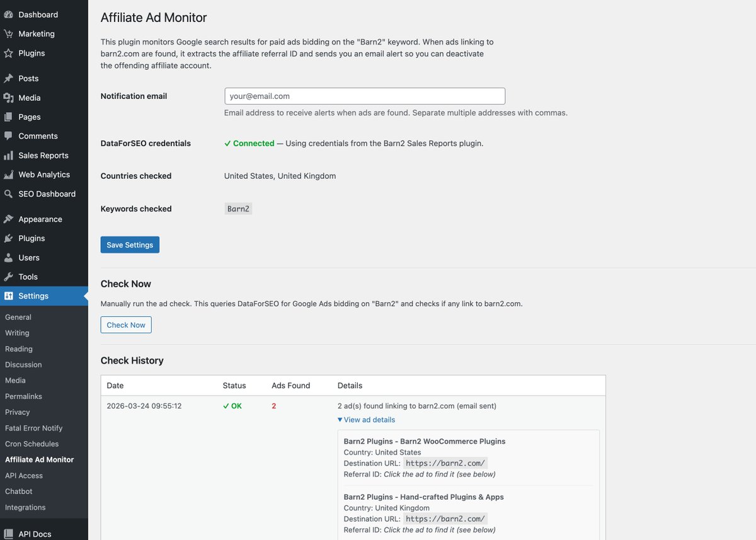Click the Marketing cart icon
The height and width of the screenshot is (540, 756).
click(x=8, y=33)
